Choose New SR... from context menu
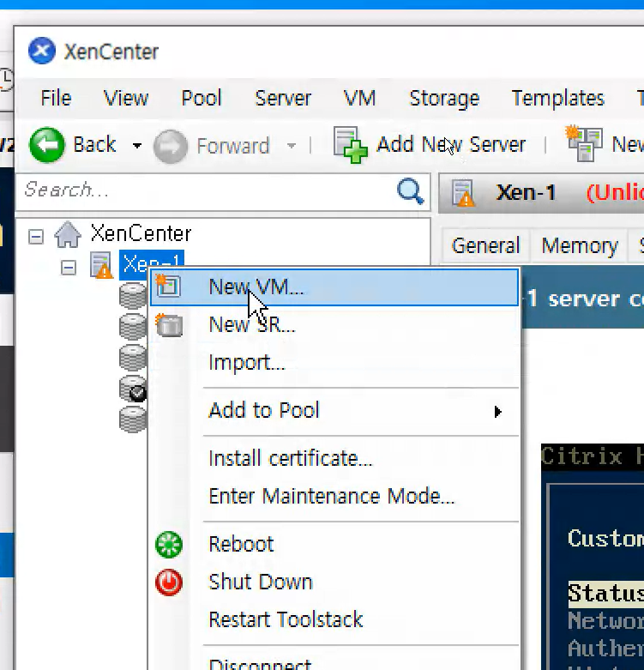644x670 pixels. (x=334, y=325)
